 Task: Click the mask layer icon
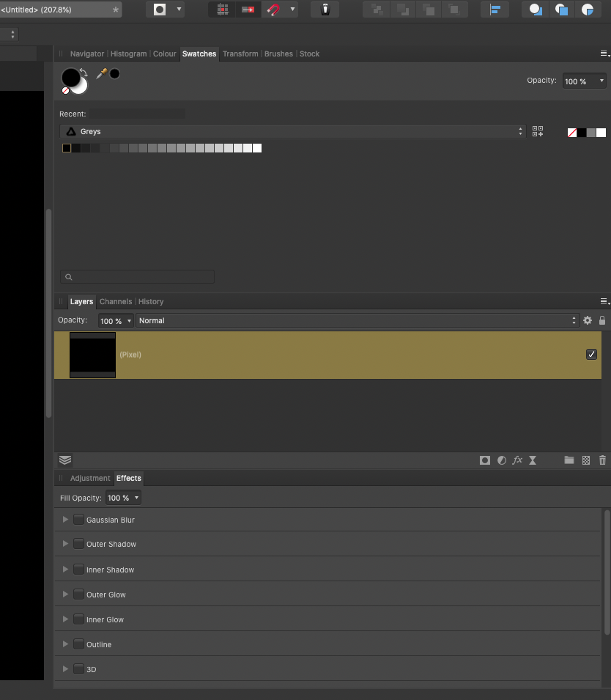485,460
